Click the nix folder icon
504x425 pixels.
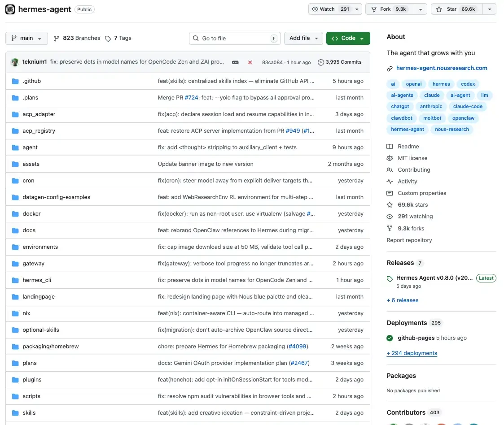coord(15,313)
